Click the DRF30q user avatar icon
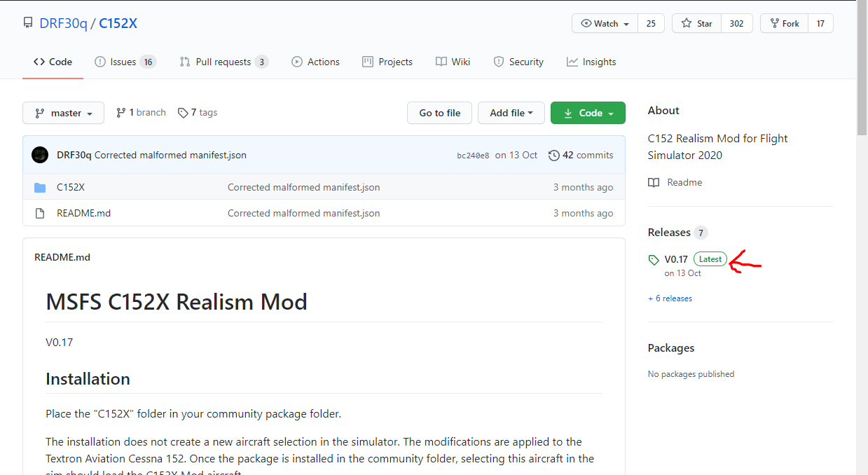 coord(40,155)
